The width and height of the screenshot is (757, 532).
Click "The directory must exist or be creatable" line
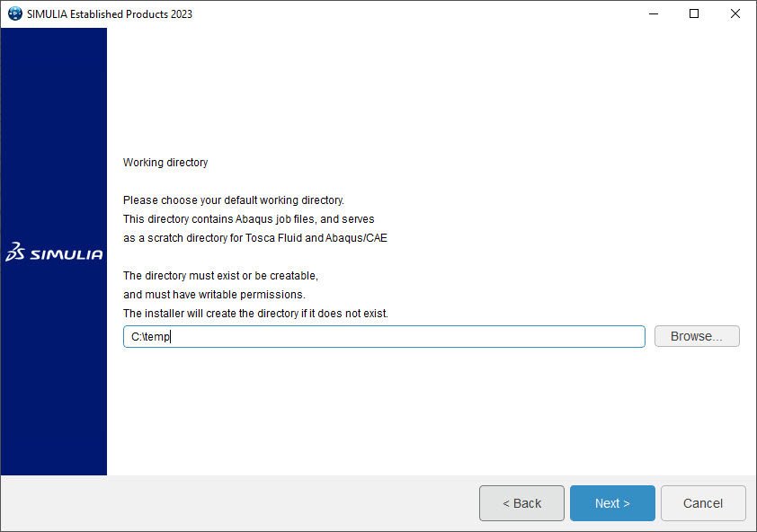[220, 276]
